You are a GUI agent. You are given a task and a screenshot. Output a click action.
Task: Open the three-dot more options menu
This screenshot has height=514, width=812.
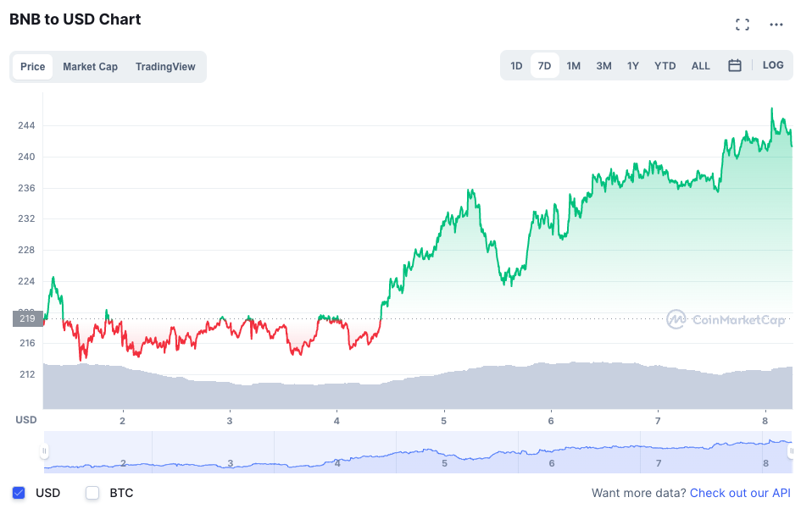point(776,25)
